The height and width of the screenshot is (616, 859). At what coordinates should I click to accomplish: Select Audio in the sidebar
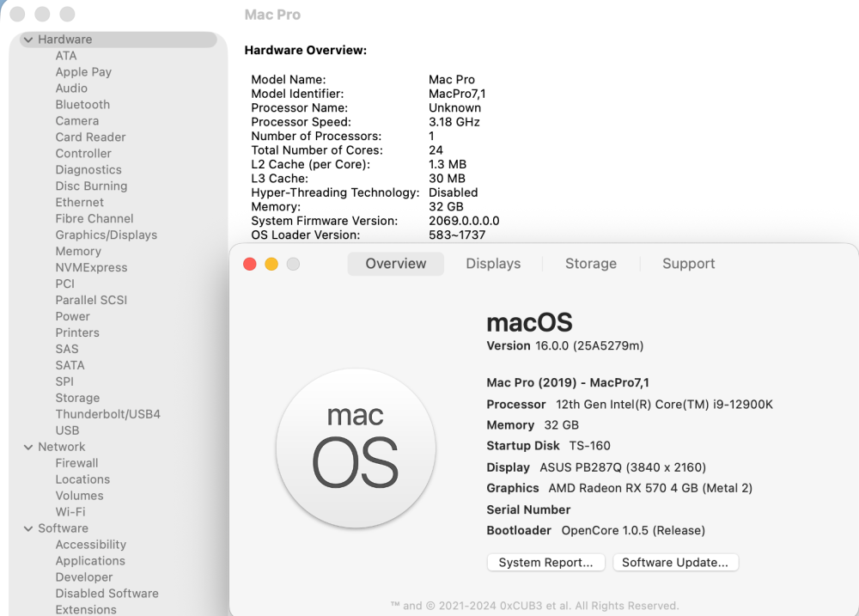71,88
